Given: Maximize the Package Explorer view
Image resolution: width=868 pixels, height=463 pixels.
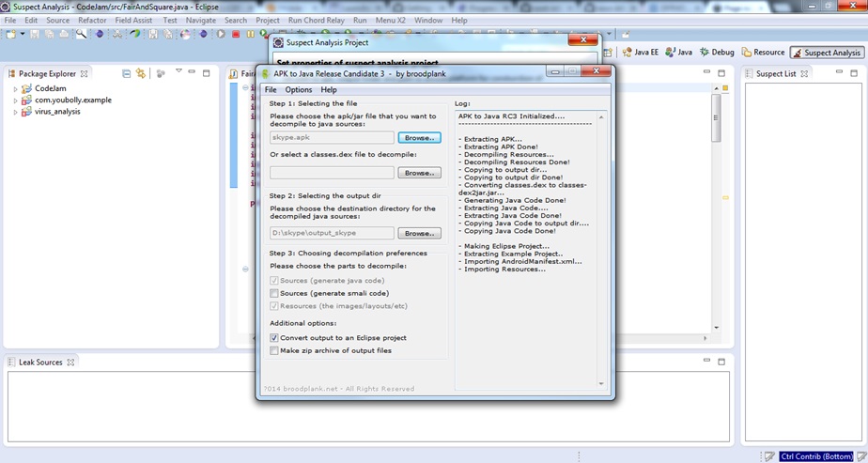Looking at the screenshot, I should coord(206,73).
